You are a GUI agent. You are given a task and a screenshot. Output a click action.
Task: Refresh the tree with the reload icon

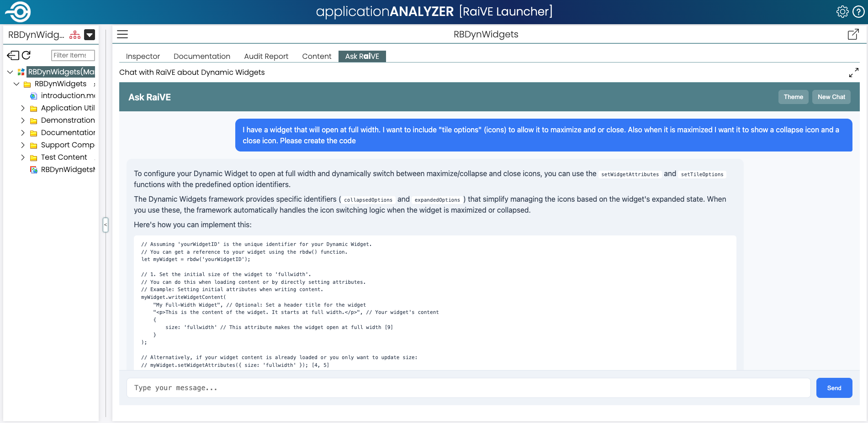[x=26, y=55]
